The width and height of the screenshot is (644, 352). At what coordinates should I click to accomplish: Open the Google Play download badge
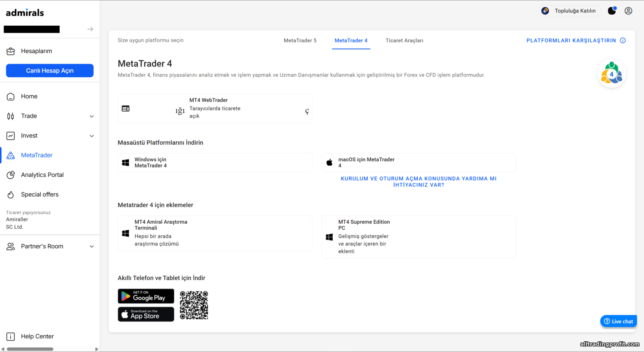[146, 296]
